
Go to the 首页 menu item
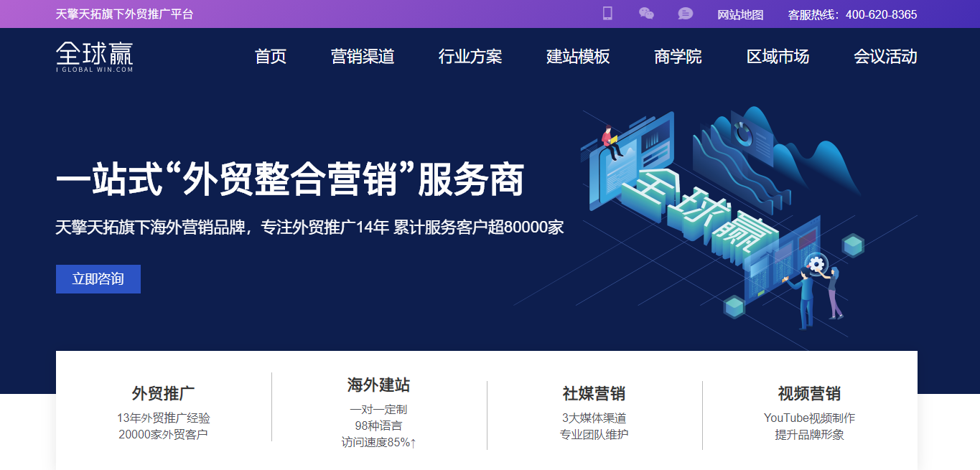(271, 57)
